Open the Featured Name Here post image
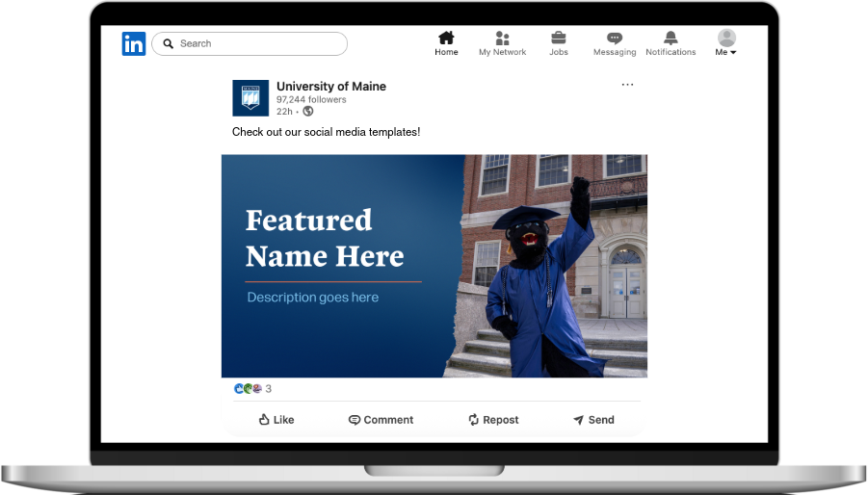Viewport: 868px width, 495px height. (434, 266)
